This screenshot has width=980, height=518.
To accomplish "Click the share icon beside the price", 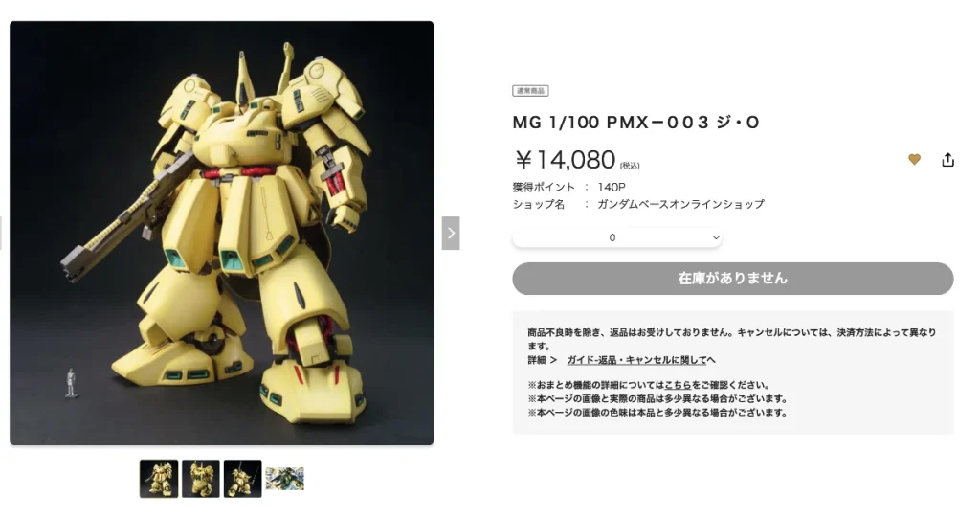I will [x=947, y=160].
